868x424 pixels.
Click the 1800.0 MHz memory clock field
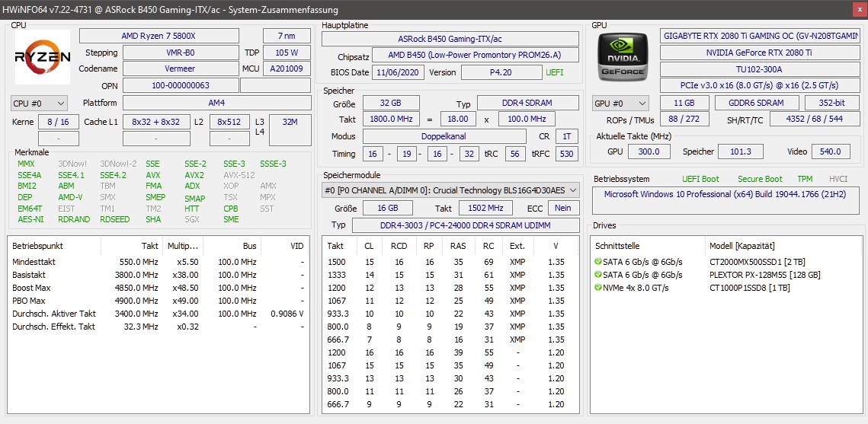click(391, 119)
